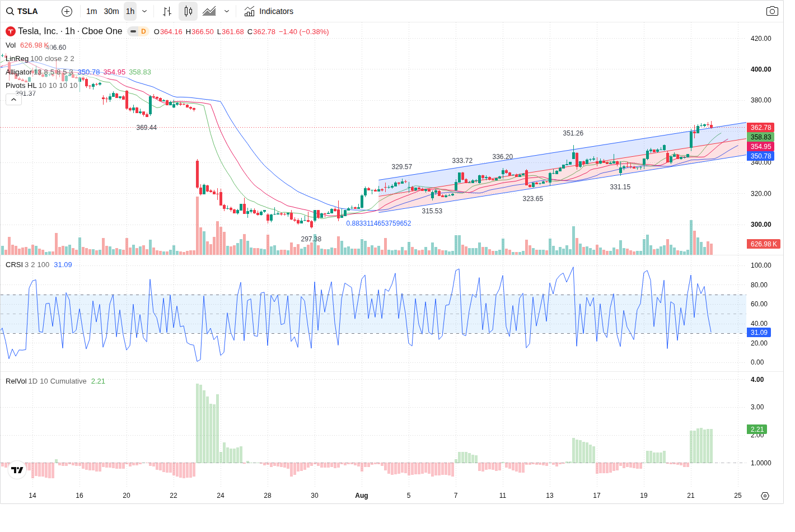Click the delayed data D badge

[143, 31]
